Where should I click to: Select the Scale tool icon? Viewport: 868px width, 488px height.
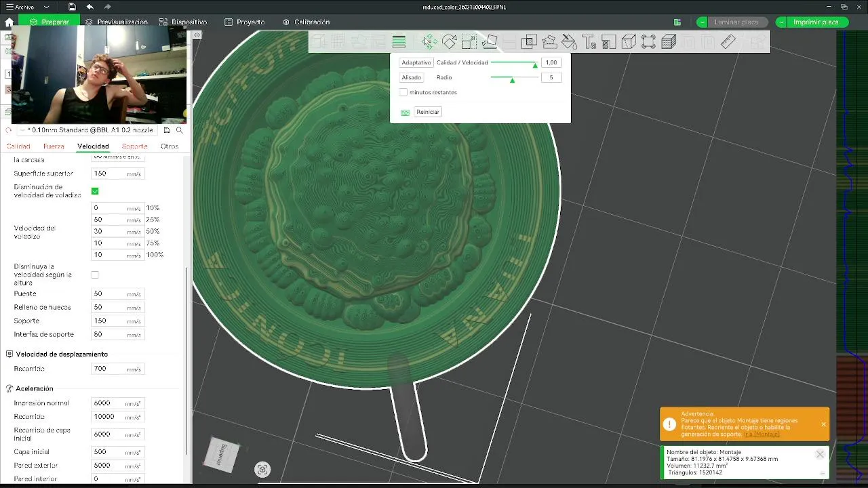[469, 42]
